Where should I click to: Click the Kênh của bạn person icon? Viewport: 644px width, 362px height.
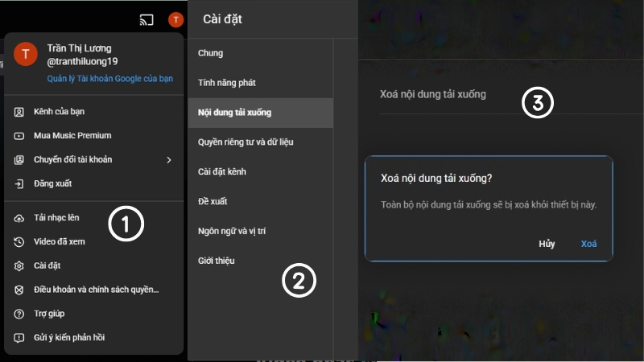click(19, 112)
